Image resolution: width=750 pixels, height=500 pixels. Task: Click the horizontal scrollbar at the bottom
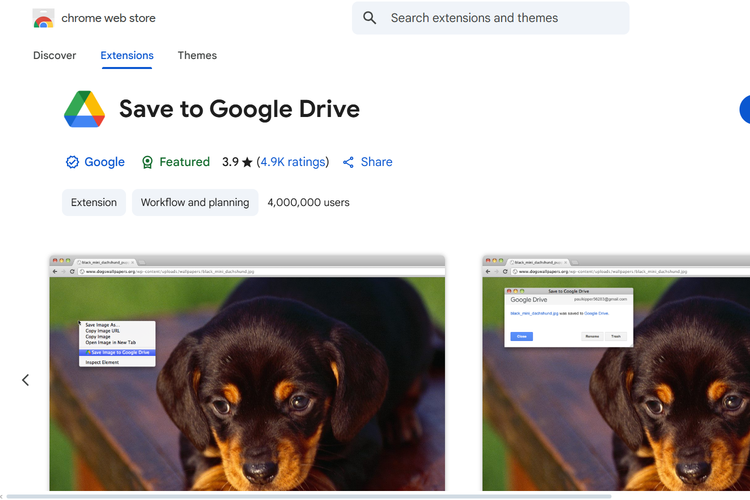[309, 497]
